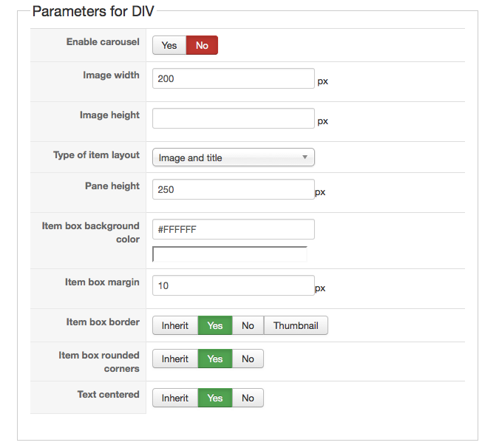This screenshot has height=448, width=482.
Task: Set Item box rounded corners to Inherit
Action: click(x=175, y=359)
